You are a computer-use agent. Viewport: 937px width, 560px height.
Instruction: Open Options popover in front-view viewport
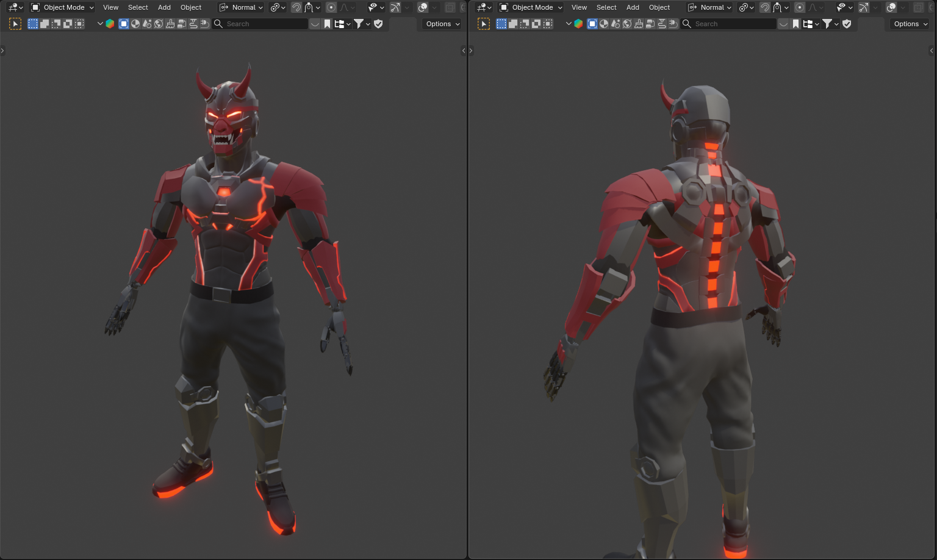click(x=442, y=24)
